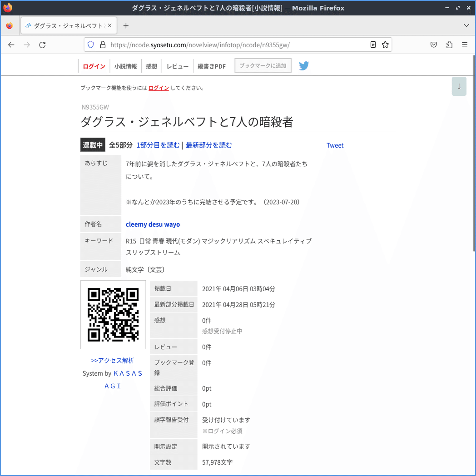Click the 最新部分掲載日 date 2021年 04月28日
The height and width of the screenshot is (476, 476).
238,304
